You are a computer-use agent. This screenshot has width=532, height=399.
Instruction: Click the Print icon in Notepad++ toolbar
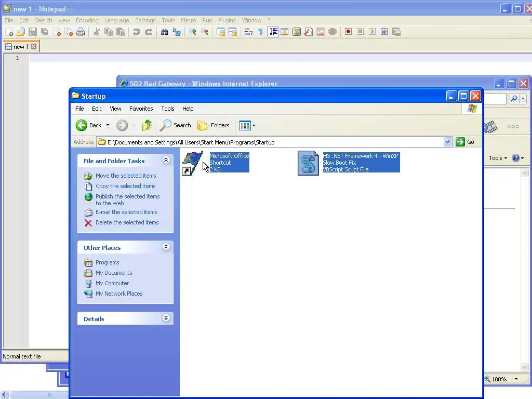coord(81,32)
